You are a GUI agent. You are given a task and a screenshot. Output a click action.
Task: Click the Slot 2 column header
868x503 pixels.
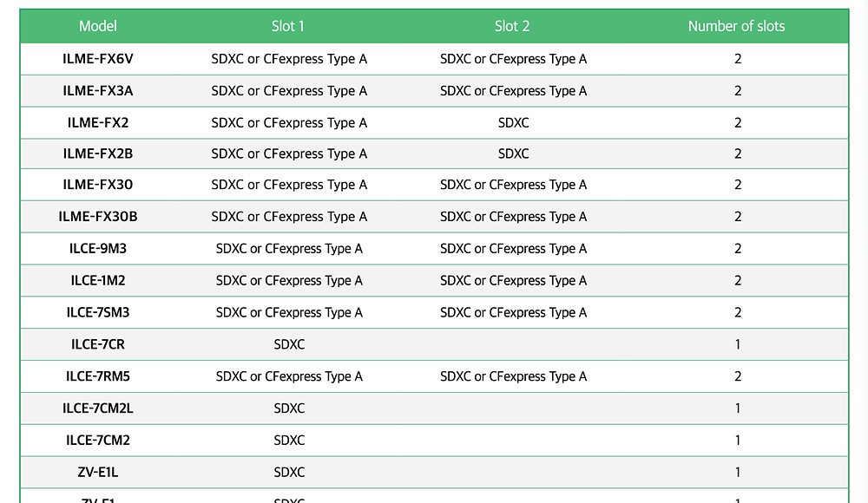(x=512, y=26)
